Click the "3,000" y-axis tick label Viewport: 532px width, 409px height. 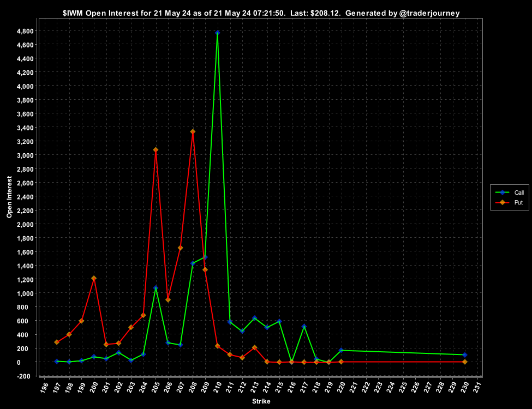click(25, 155)
